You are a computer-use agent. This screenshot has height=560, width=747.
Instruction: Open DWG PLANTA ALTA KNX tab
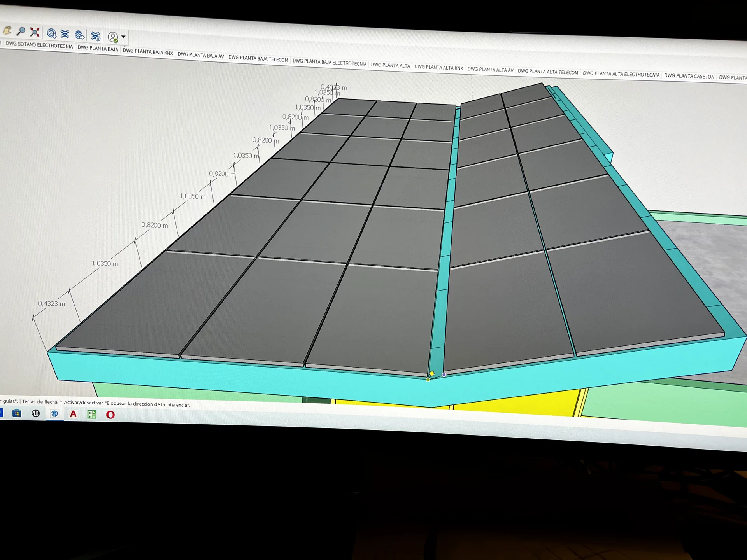click(438, 68)
